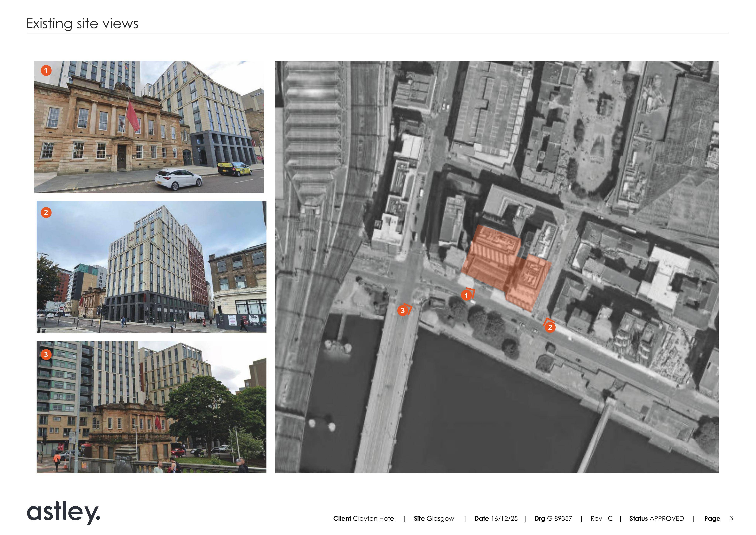This screenshot has width=756, height=535.
Task: Click the orange highlighted site area on the map
Action: [506, 268]
